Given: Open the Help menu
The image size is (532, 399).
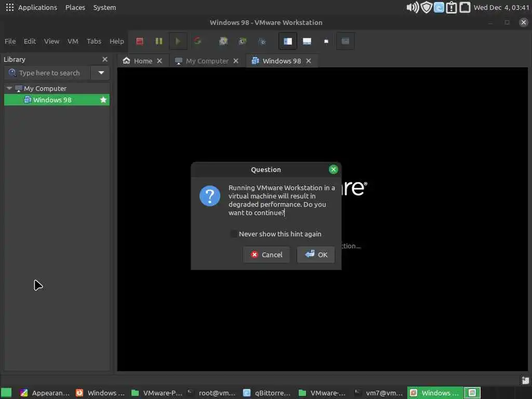Looking at the screenshot, I should 117,41.
